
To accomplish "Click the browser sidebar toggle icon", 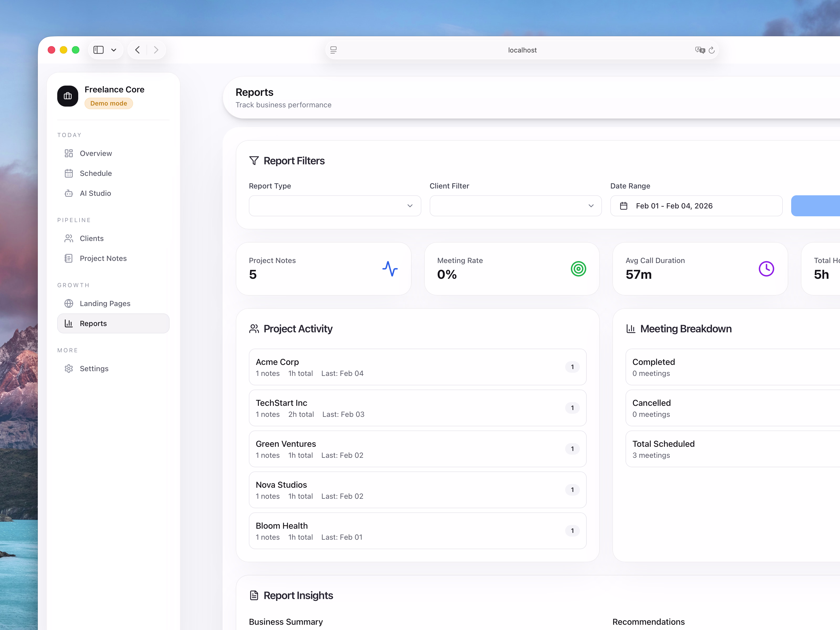I will pyautogui.click(x=98, y=50).
